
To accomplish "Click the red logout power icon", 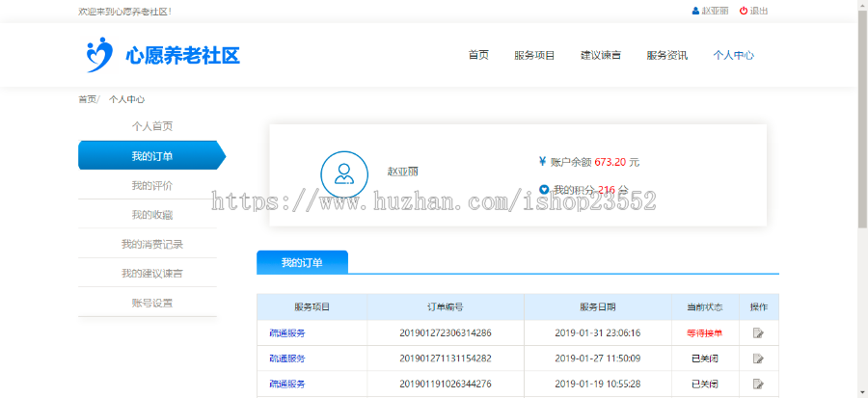I will (x=744, y=11).
